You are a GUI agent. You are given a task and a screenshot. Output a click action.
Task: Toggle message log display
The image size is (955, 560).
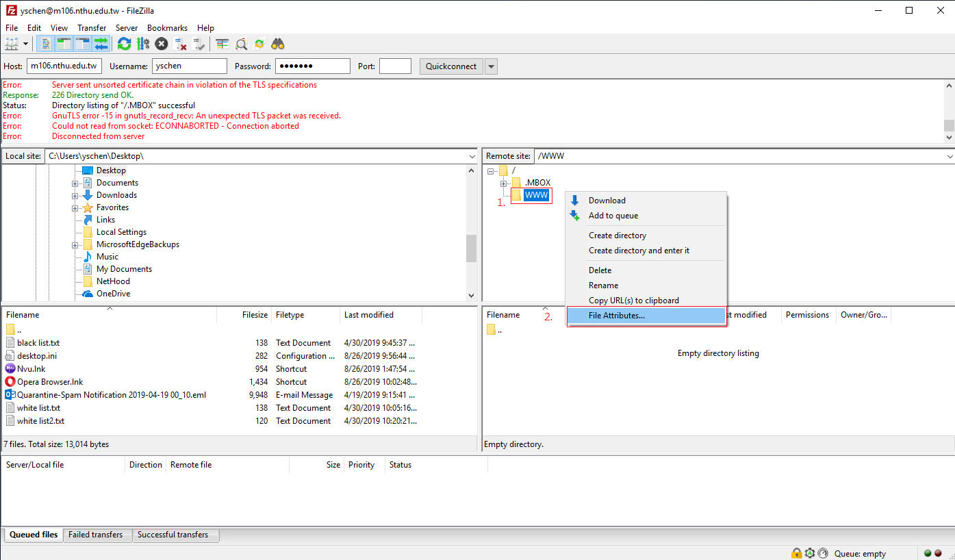point(46,44)
